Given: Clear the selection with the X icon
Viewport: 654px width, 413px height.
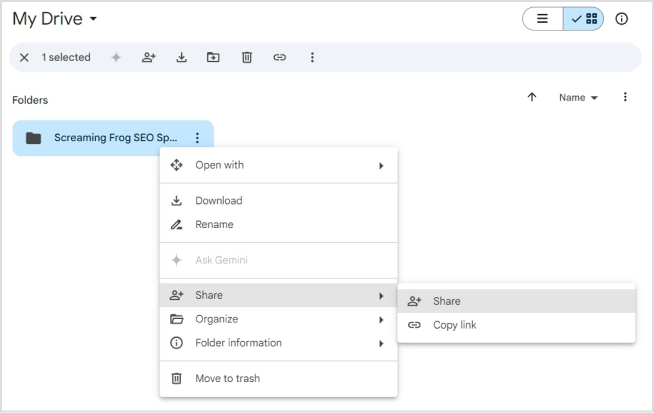Looking at the screenshot, I should [x=24, y=58].
